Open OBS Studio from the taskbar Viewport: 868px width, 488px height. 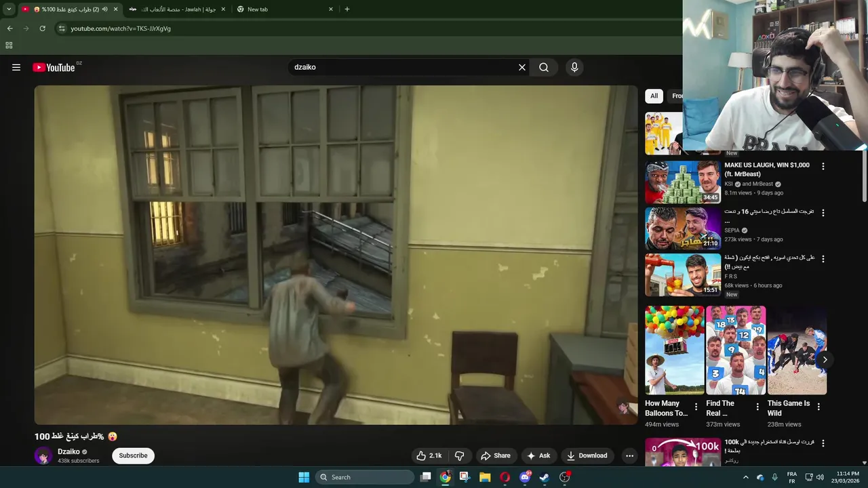(564, 477)
